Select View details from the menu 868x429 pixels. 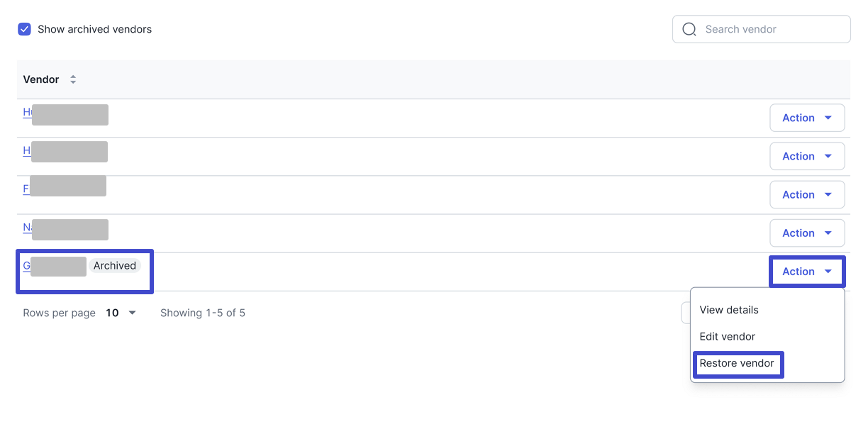tap(729, 310)
